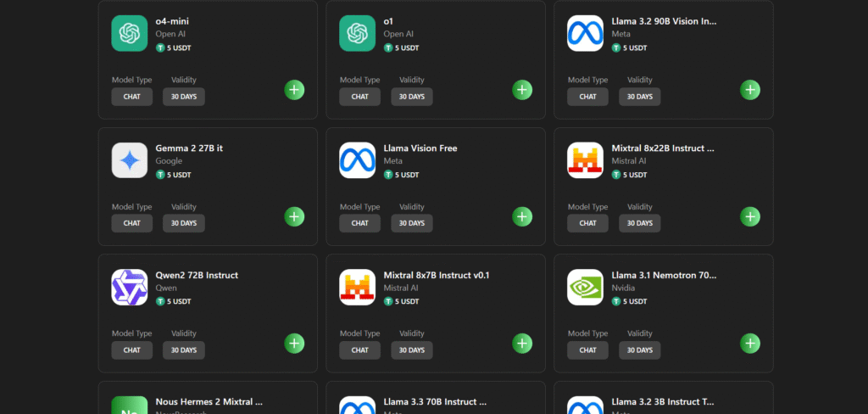Viewport: 868px width, 414px height.
Task: Click the Qwen provider label
Action: coord(166,288)
